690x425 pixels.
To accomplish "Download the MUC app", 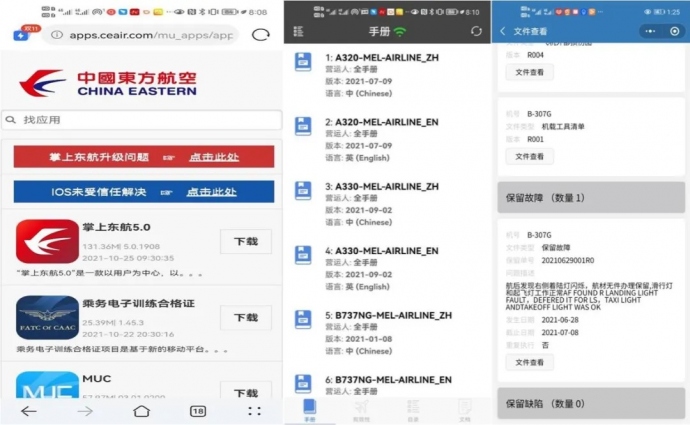I will coord(246,391).
